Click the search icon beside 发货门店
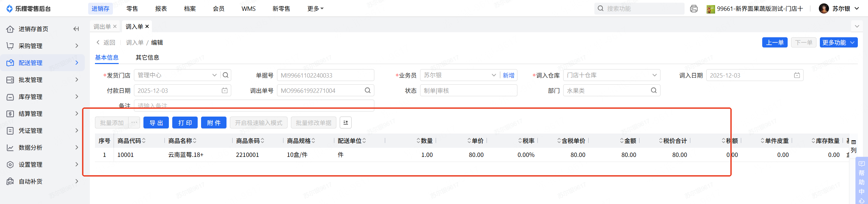 point(226,75)
